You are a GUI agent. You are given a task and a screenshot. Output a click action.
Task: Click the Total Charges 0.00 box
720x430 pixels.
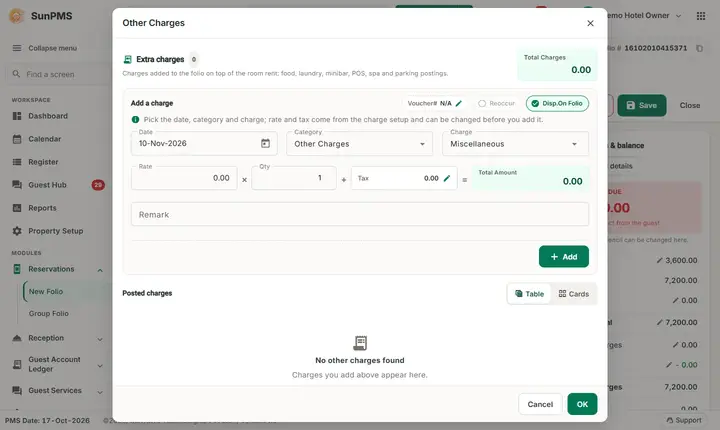click(x=557, y=64)
